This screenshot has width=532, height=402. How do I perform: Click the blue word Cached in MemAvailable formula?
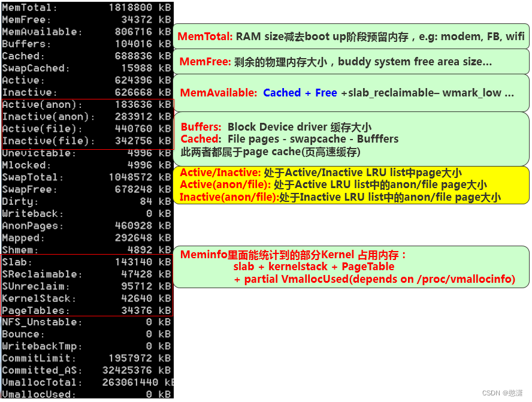pyautogui.click(x=282, y=93)
